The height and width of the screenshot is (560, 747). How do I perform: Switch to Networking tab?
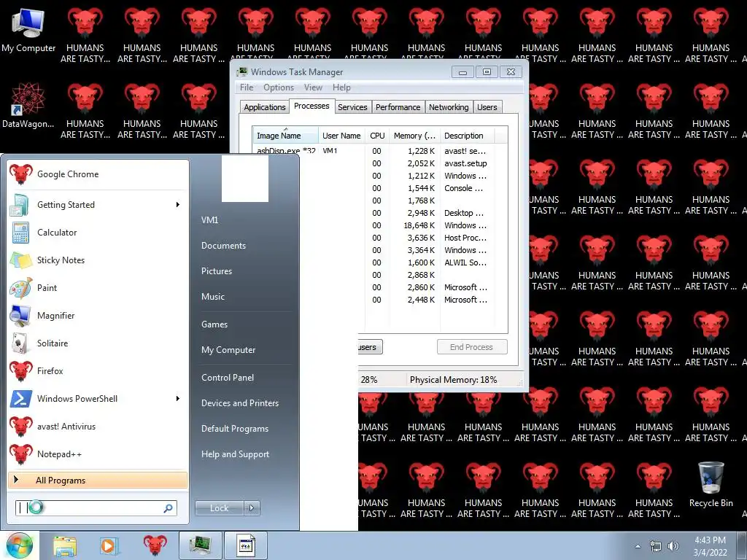[449, 107]
